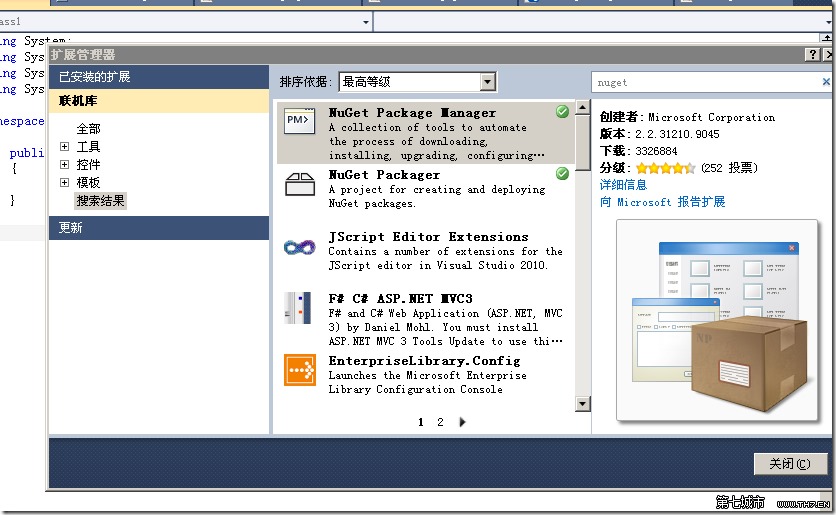The height and width of the screenshot is (515, 836).
Task: Click the JScript Editor Extensions infinity icon
Action: [x=300, y=247]
